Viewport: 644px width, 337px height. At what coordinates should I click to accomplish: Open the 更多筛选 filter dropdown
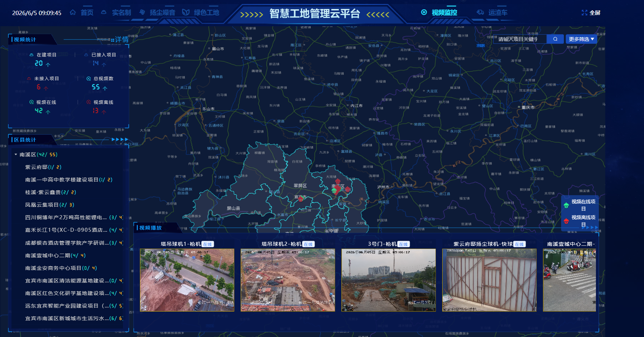(581, 39)
